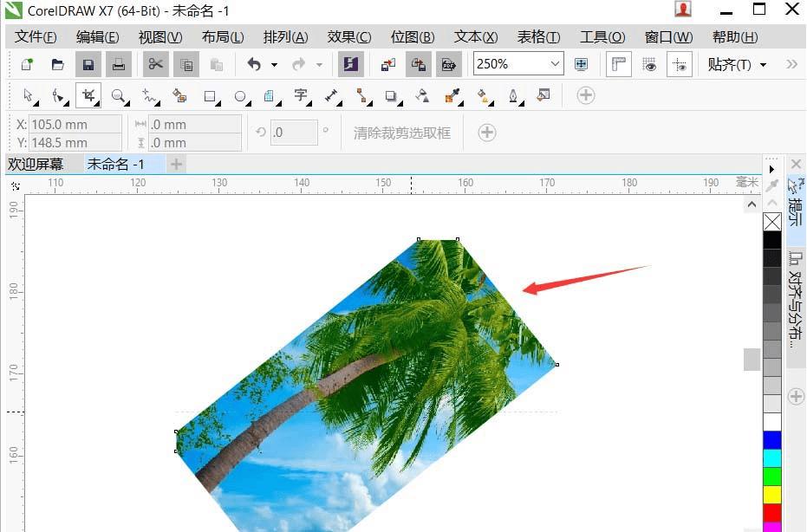Select the Interactive fill tool
This screenshot has height=532, width=807.
[483, 95]
